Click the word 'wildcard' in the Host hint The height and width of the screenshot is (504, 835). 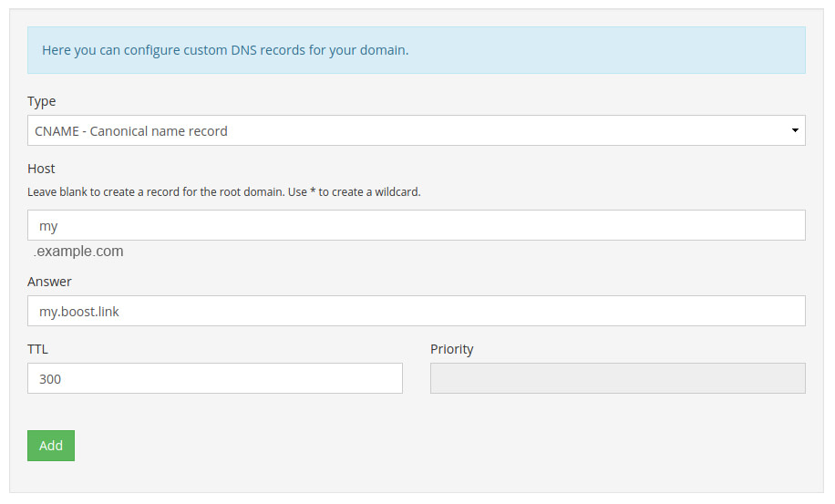click(x=397, y=192)
